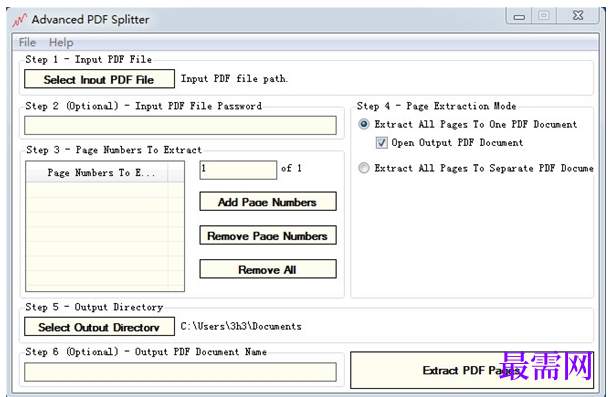Viewport: 611px width, 397px height.
Task: Click the Advanced PDF Splitter title bar icon
Action: pyautogui.click(x=19, y=19)
